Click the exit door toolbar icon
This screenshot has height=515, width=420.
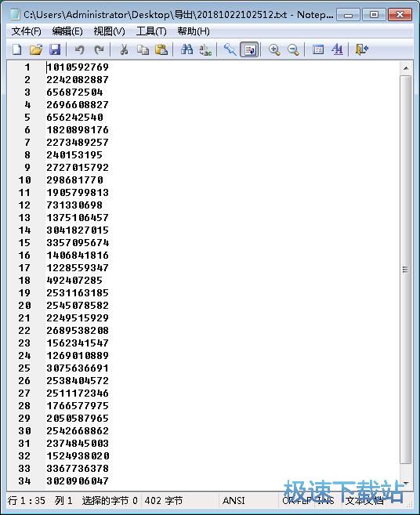coord(361,49)
